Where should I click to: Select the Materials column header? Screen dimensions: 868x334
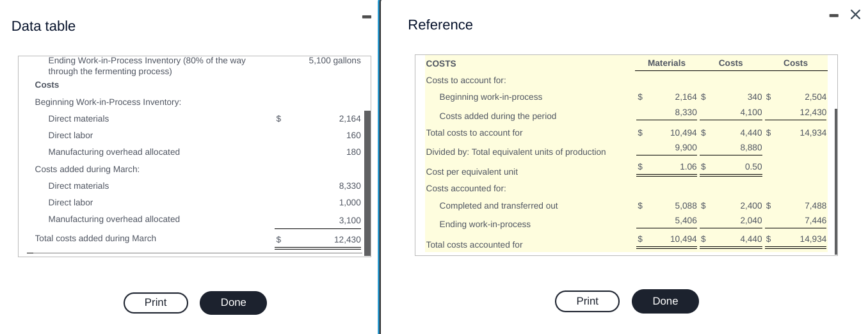point(666,63)
